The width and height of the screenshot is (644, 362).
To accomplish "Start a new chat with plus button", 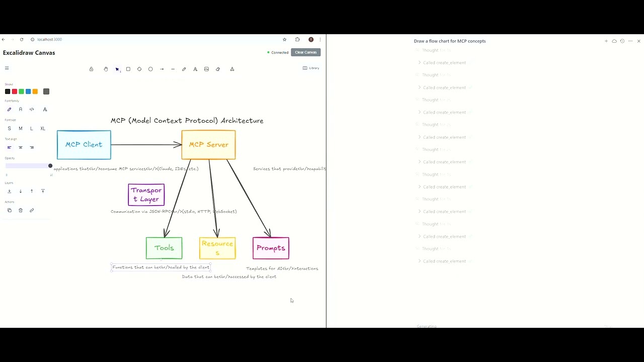I will click(x=606, y=41).
